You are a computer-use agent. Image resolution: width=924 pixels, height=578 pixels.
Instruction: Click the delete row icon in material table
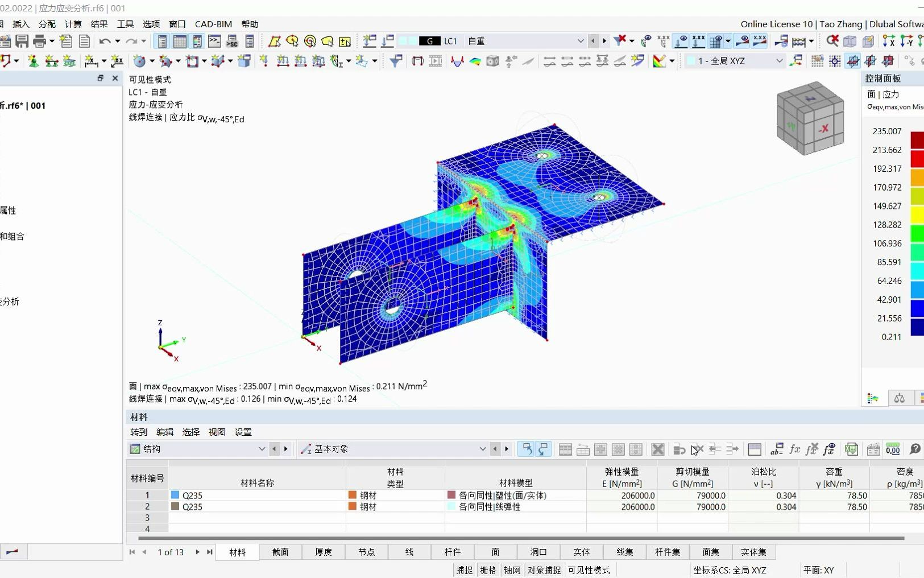pyautogui.click(x=658, y=449)
